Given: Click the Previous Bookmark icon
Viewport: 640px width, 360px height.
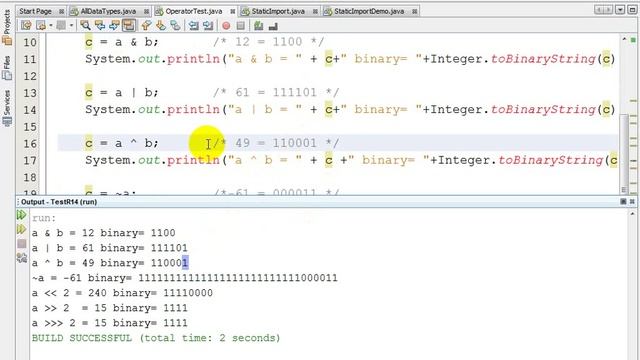Looking at the screenshot, I should pyautogui.click(x=146, y=26).
